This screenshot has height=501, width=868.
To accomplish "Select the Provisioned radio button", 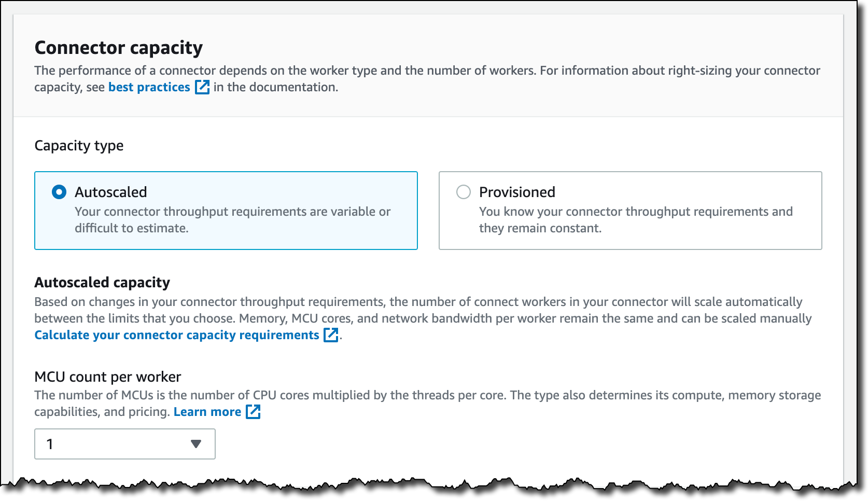I will (463, 192).
